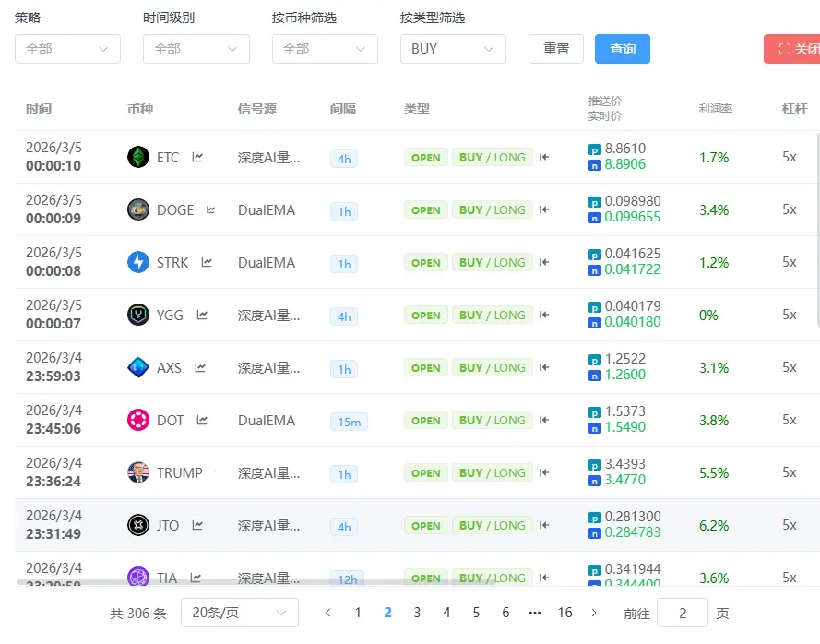The image size is (820, 644).
Task: Click the 5.5% profit rate in TRUMP row
Action: coord(714,473)
